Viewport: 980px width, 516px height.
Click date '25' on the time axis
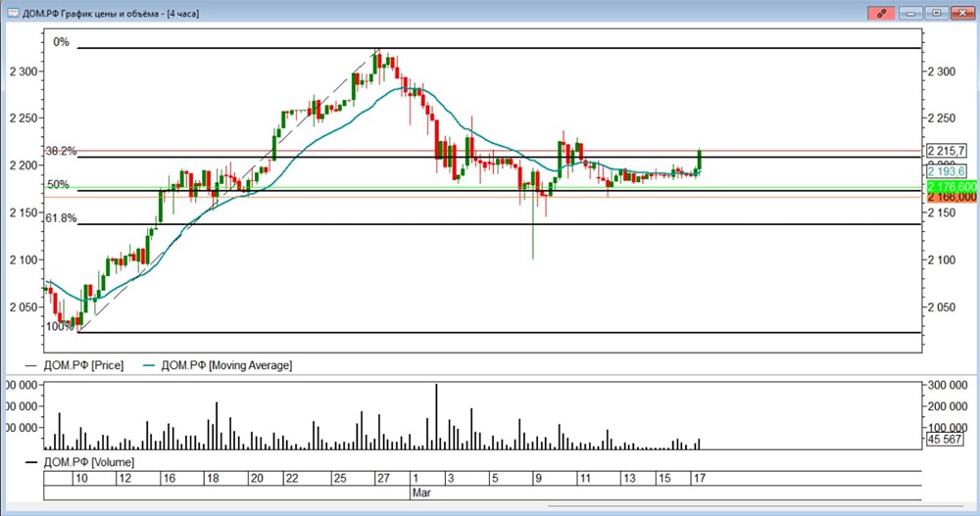(339, 479)
